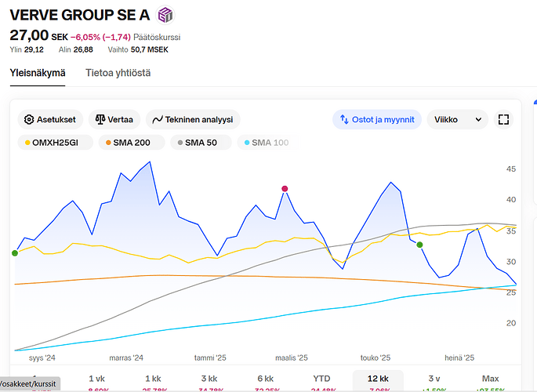Open the Vertaa comparison tool
This screenshot has height=392, width=537.
pos(114,120)
